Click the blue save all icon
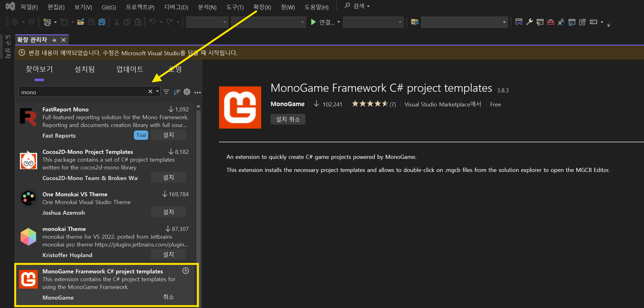Image resolution: width=644 pixels, height=308 pixels. click(x=102, y=22)
